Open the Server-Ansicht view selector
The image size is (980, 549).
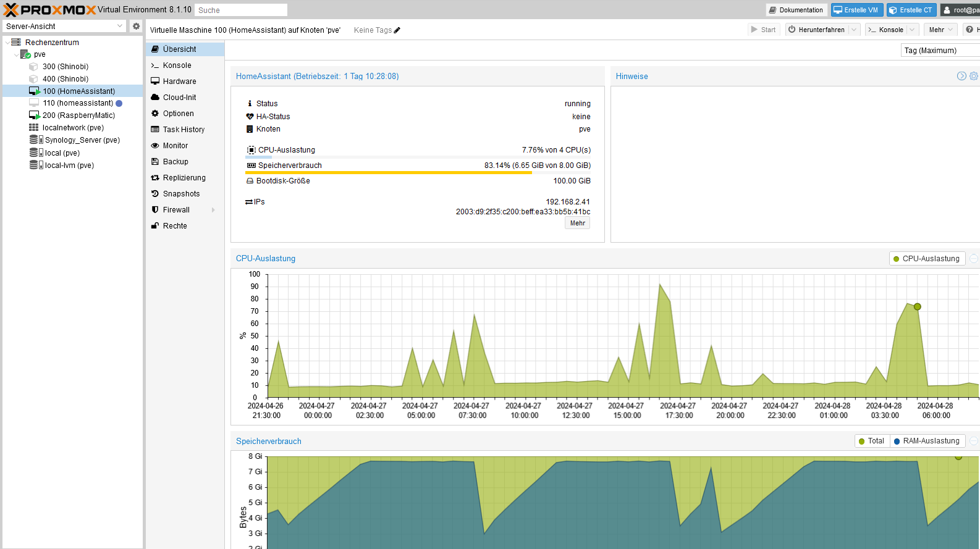(x=65, y=26)
